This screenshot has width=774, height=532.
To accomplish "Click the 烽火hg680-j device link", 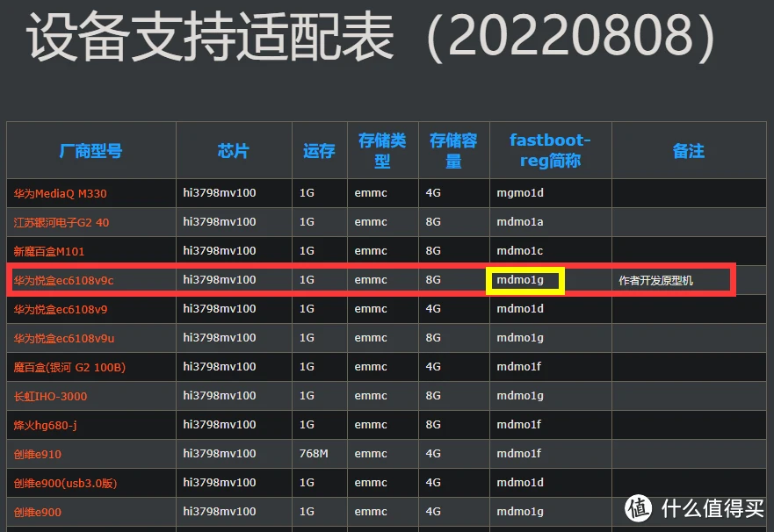I will pyautogui.click(x=46, y=426).
